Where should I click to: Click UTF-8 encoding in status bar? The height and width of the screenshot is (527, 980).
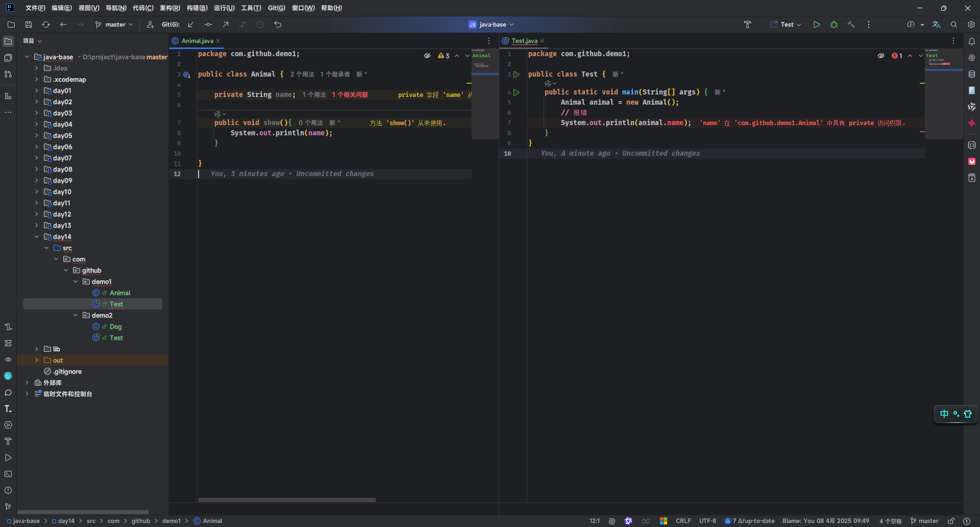click(707, 521)
